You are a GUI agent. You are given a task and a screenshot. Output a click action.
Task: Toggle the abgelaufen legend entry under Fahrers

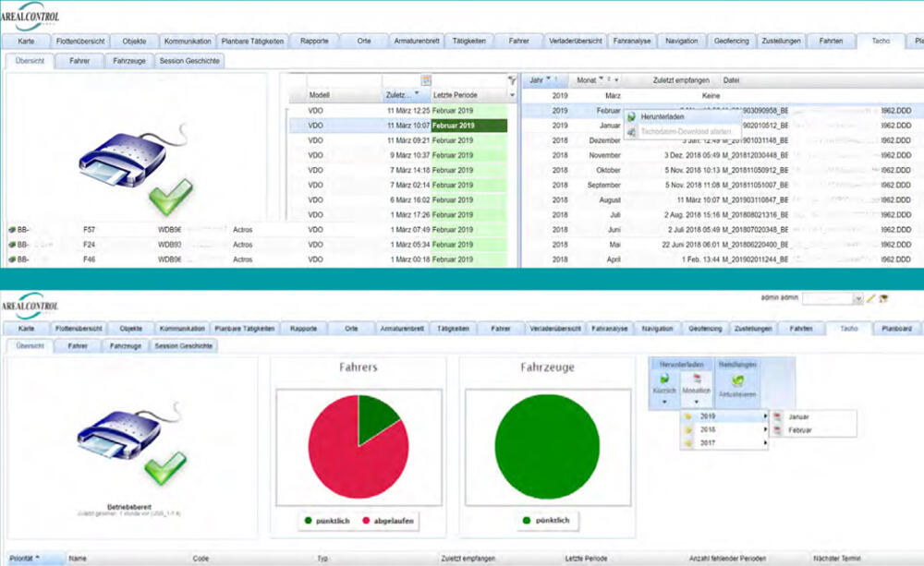pyautogui.click(x=386, y=521)
